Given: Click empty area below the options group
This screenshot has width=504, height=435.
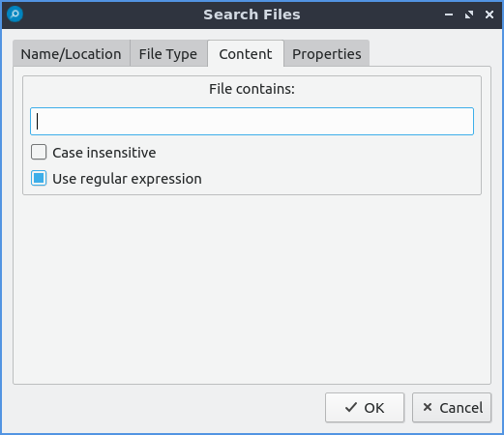Looking at the screenshot, I should click(252, 288).
